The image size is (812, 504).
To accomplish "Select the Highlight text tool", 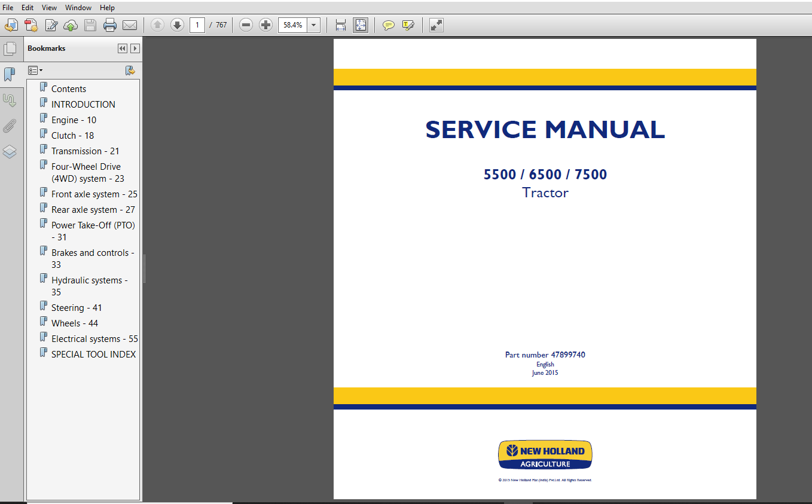I will pyautogui.click(x=408, y=25).
